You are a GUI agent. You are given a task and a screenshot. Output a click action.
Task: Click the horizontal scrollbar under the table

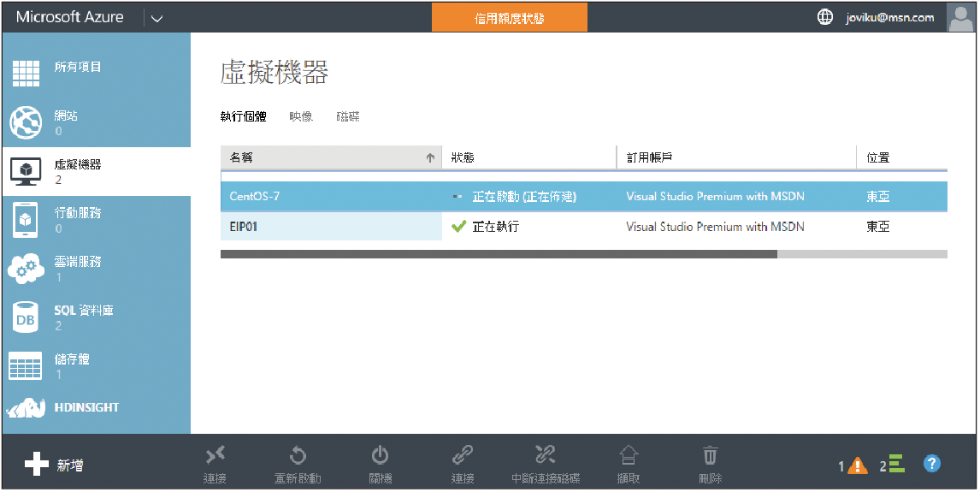584,254
